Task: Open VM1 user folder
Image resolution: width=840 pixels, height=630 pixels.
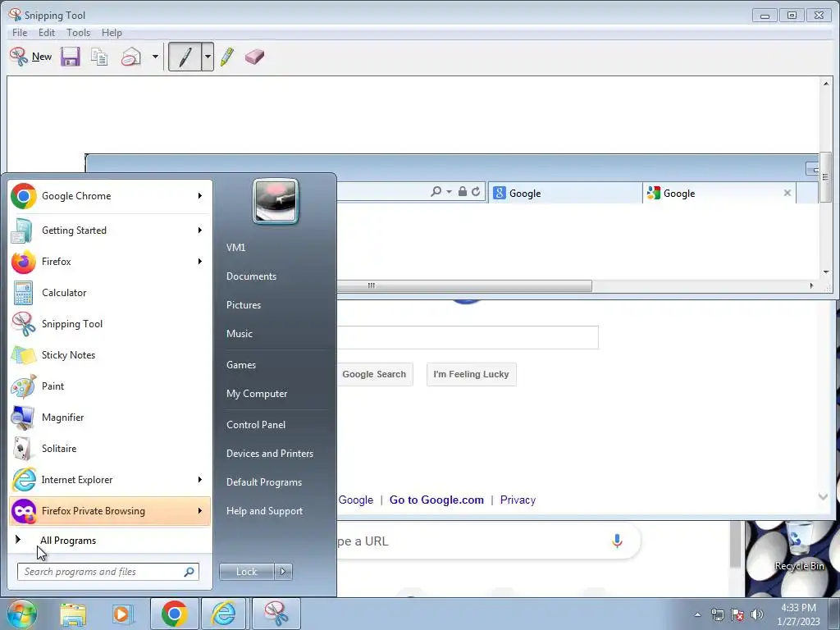Action: point(235,248)
